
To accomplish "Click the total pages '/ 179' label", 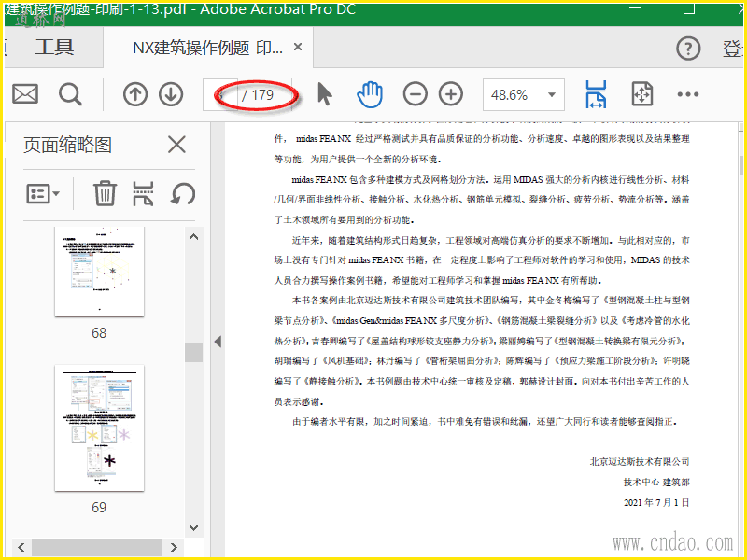I will 258,95.
